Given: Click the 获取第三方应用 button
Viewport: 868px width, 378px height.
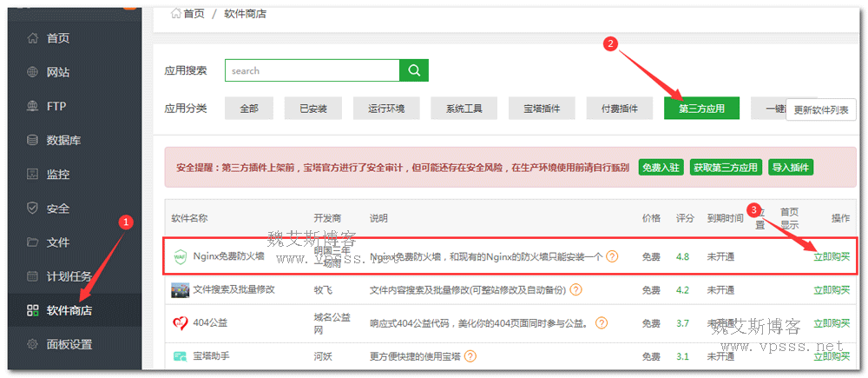Looking at the screenshot, I should coord(726,168).
